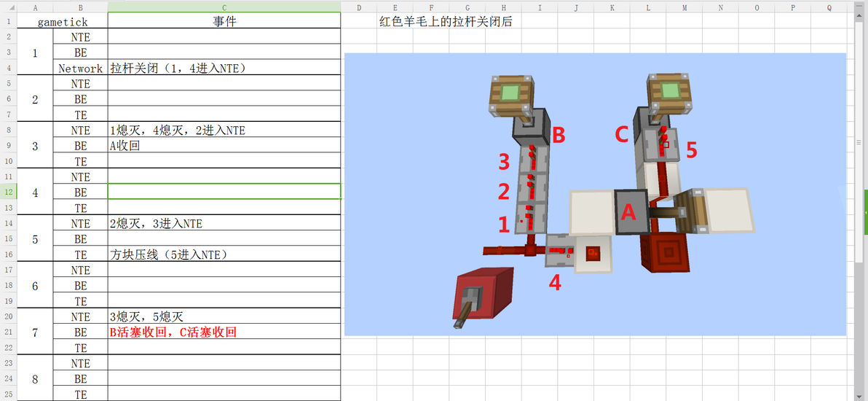This screenshot has height=401, width=868.
Task: Click the 'NTE' cell in row 2
Action: 80,36
